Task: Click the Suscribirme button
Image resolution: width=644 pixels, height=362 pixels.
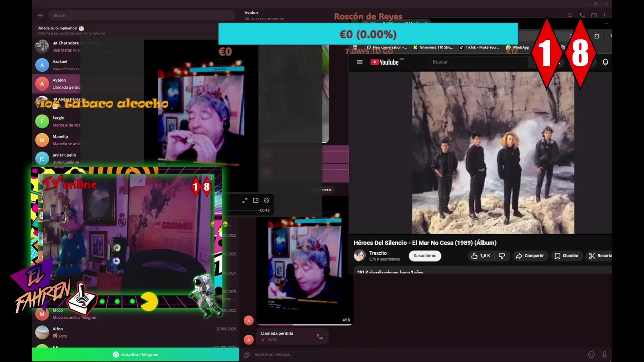Action: [425, 256]
